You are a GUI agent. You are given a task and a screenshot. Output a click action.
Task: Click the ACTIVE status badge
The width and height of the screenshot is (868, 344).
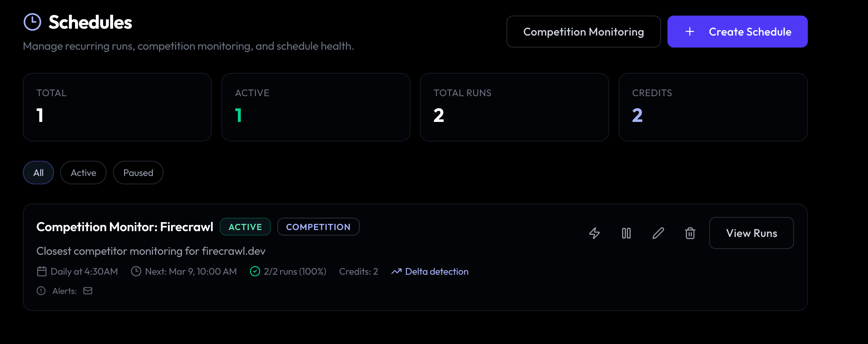tap(245, 226)
